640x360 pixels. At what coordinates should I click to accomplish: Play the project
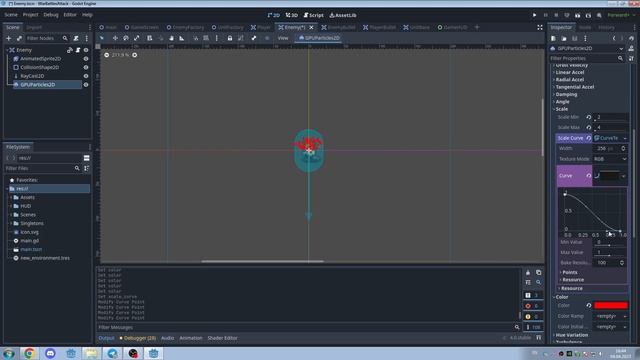534,15
